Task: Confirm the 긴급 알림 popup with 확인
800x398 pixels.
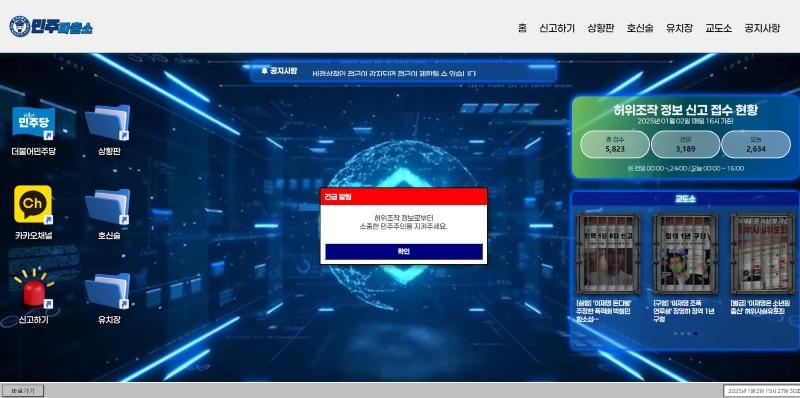Action: click(x=404, y=251)
